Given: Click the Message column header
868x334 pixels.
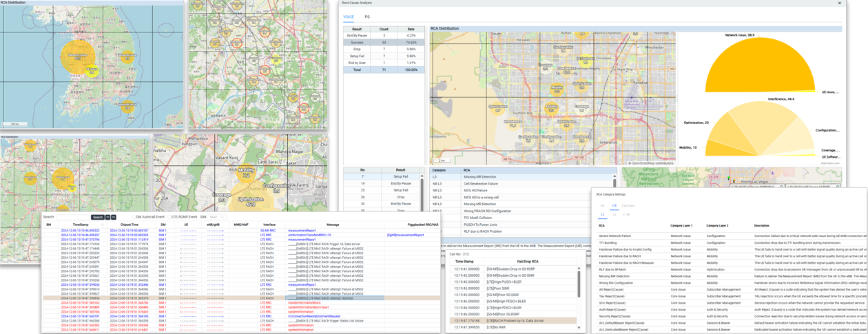Looking at the screenshot, I should tap(333, 225).
